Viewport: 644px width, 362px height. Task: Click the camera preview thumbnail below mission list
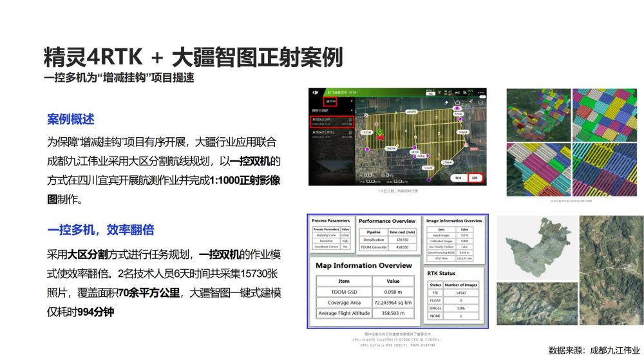click(332, 173)
